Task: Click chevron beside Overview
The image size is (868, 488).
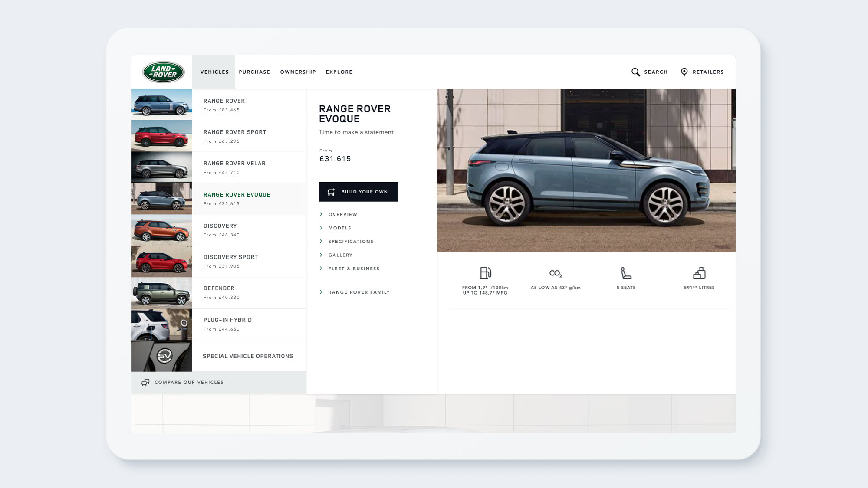Action: (x=321, y=214)
